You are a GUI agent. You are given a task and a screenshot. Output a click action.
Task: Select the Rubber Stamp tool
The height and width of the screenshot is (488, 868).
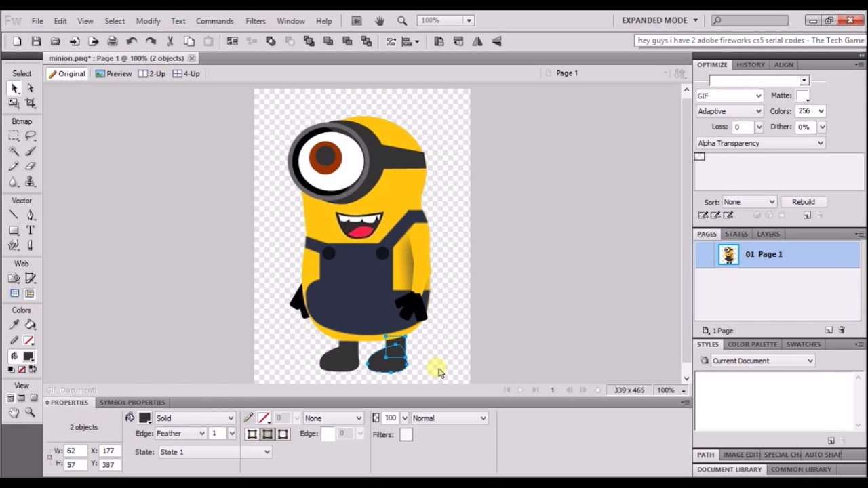tap(30, 182)
